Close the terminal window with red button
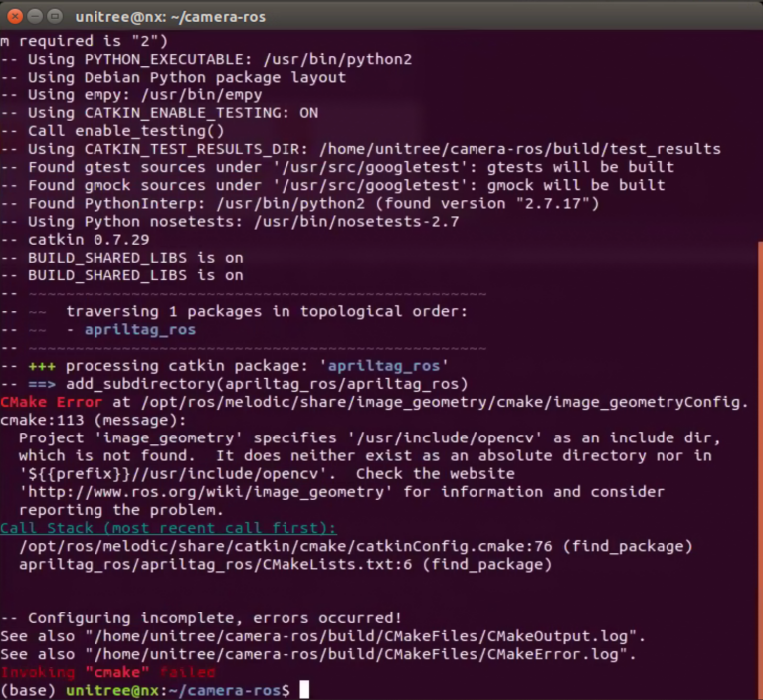The height and width of the screenshot is (700, 763). [15, 17]
